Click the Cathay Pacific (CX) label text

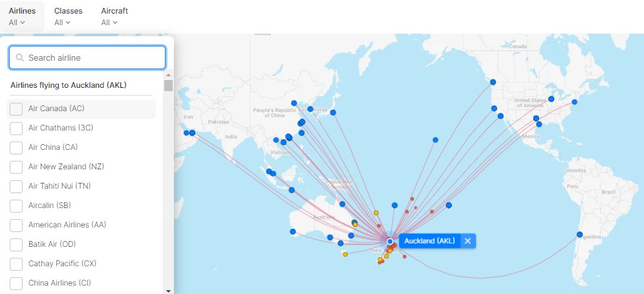[62, 264]
